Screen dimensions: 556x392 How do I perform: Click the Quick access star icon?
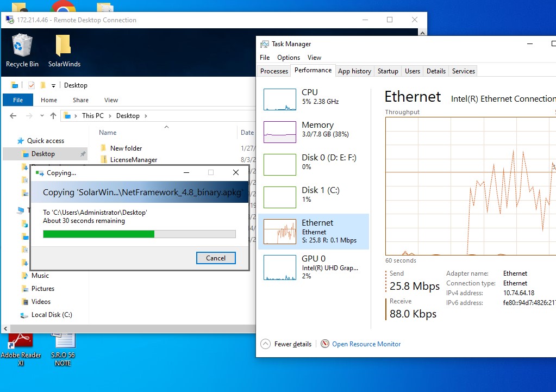tap(21, 141)
